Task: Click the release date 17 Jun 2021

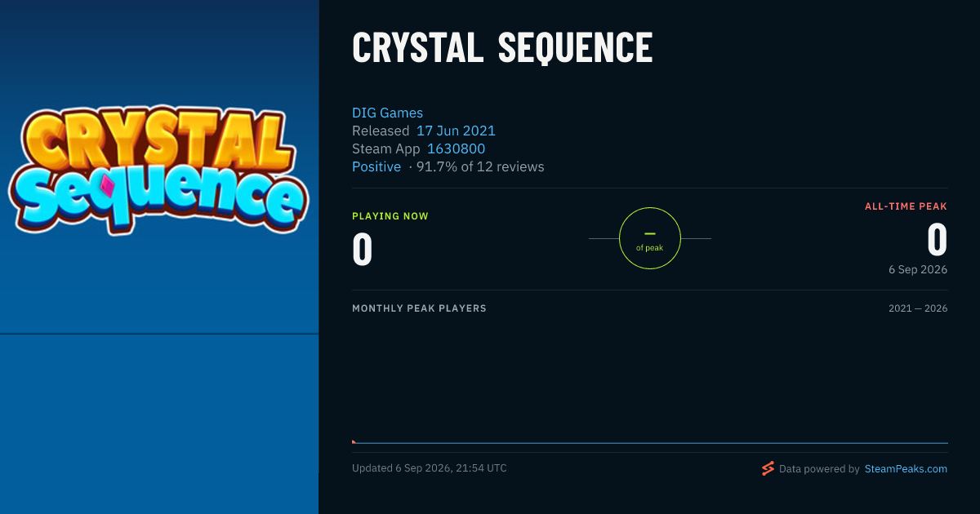Action: click(x=456, y=131)
